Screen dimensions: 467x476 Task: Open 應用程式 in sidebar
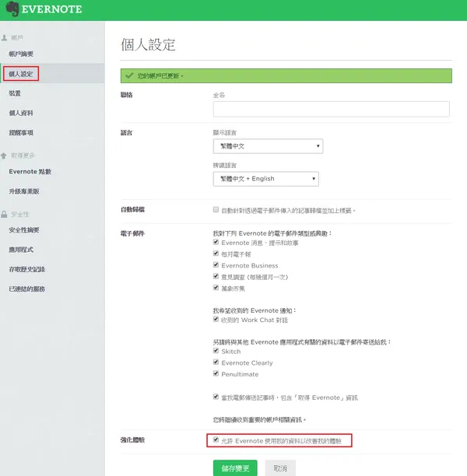click(x=21, y=250)
